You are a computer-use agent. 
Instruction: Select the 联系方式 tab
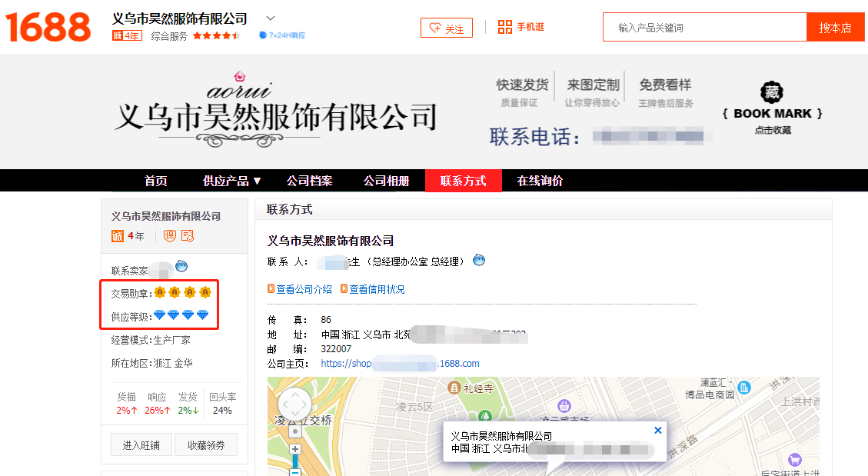pyautogui.click(x=464, y=181)
